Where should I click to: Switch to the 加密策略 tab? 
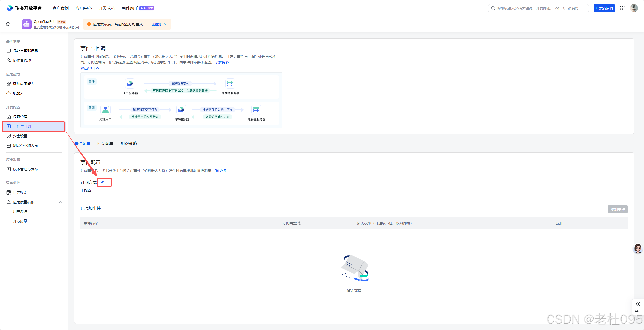click(x=128, y=143)
